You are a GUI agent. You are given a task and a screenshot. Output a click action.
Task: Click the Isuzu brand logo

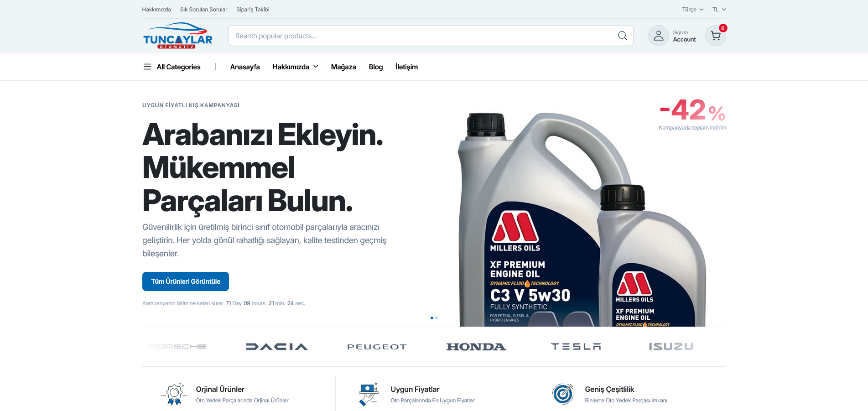[x=671, y=347]
